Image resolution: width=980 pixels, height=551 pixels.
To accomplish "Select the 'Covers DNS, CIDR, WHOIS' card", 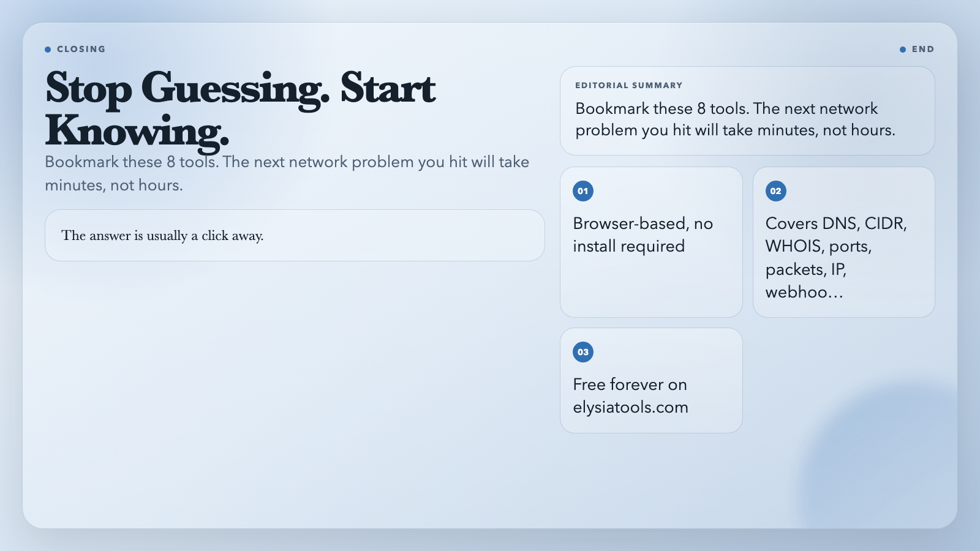I will (844, 242).
